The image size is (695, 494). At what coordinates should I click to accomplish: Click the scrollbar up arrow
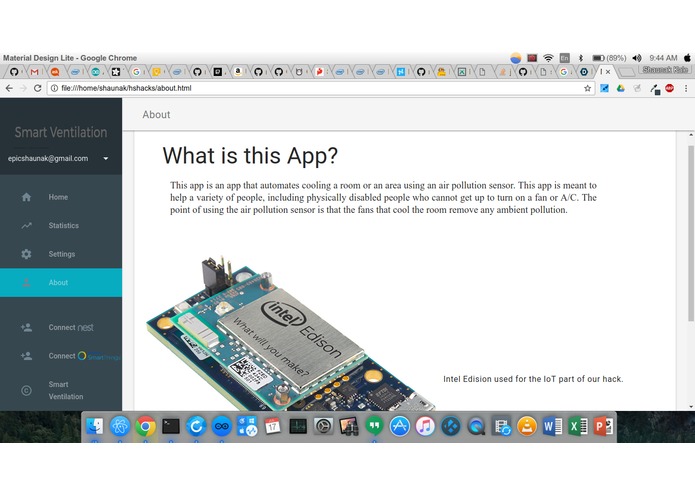[x=691, y=134]
